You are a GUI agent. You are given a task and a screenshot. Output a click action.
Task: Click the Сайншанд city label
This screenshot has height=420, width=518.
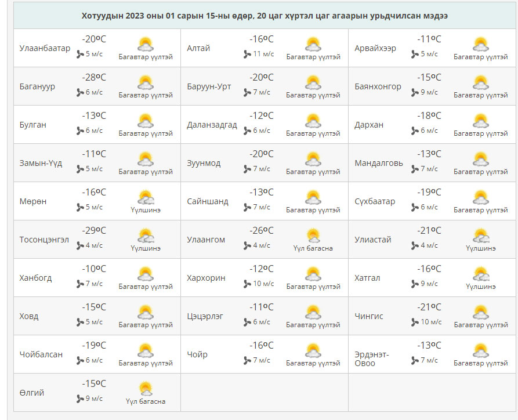pos(208,201)
